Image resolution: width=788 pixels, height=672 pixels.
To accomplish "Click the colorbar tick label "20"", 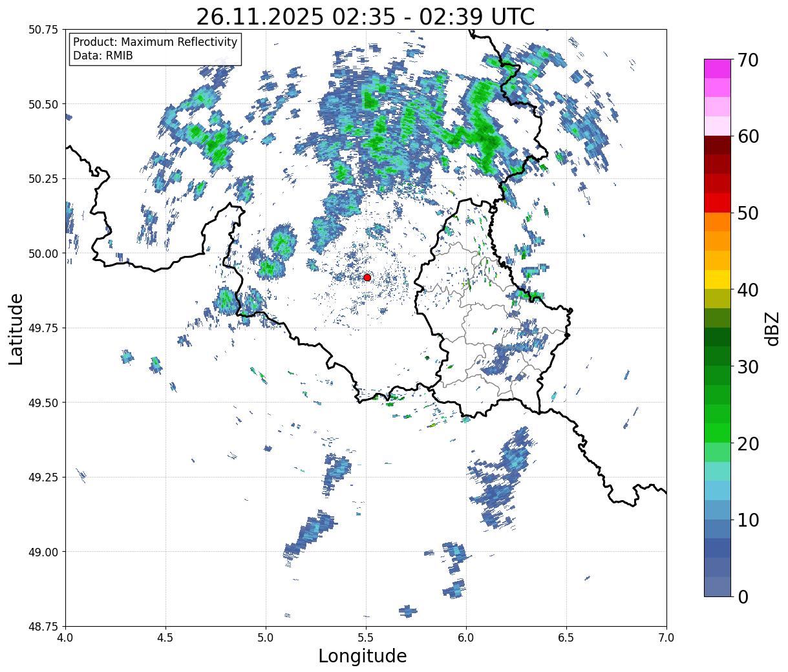I will [x=748, y=443].
